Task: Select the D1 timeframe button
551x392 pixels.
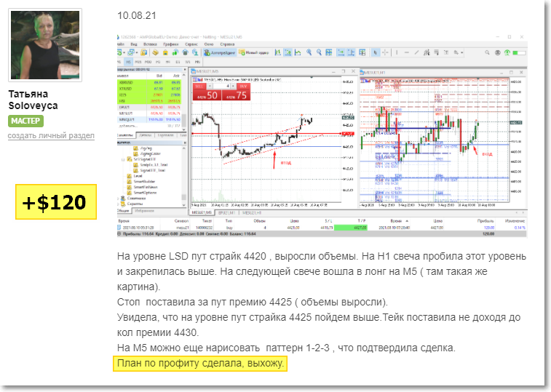Action: 178,62
